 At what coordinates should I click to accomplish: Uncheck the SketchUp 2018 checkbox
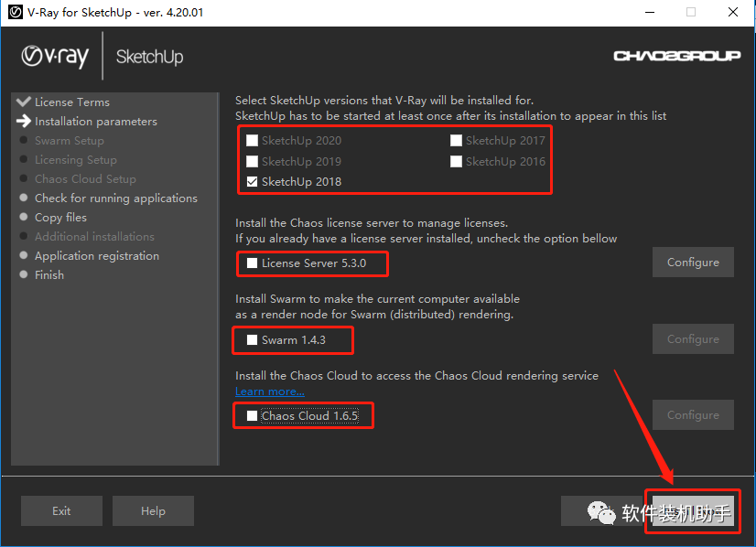(x=252, y=182)
